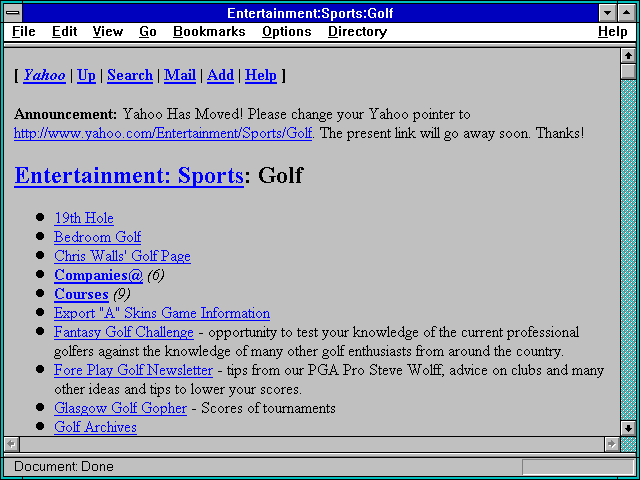Open the Bedroom Golf link
This screenshot has width=640, height=480.
pyautogui.click(x=98, y=237)
